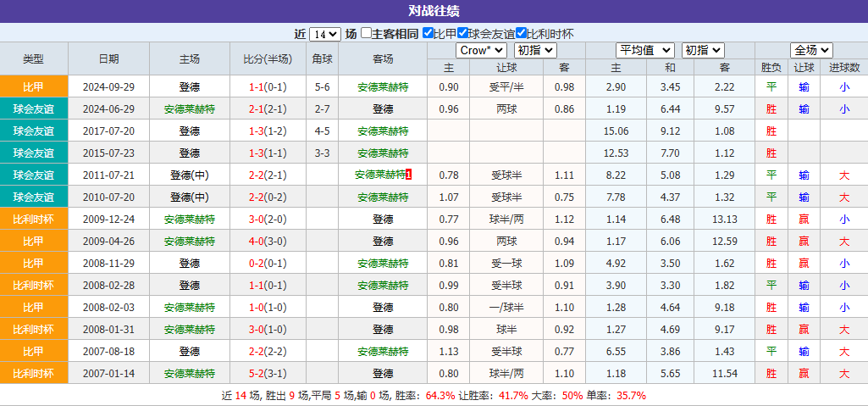This screenshot has width=868, height=406.
Task: Click away odds 13.13 for 2009-12-24
Action: tap(725, 220)
